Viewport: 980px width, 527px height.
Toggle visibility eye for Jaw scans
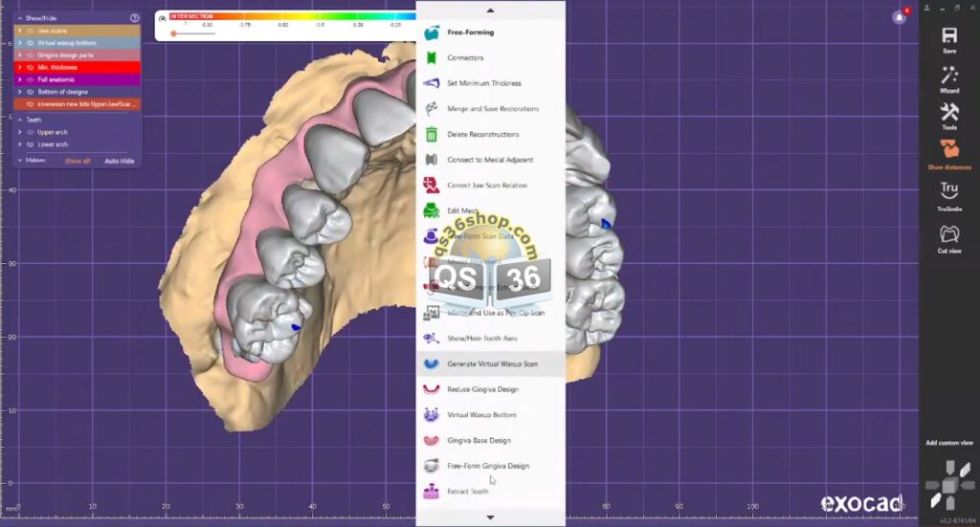[30, 31]
